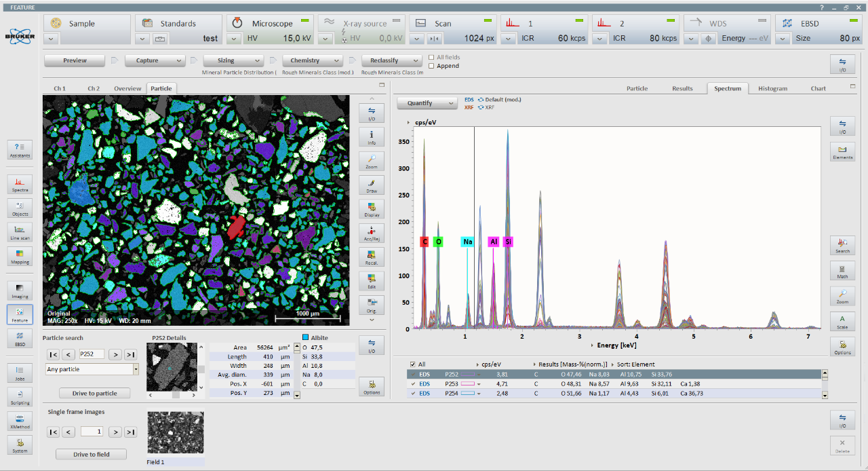This screenshot has width=868, height=471.
Task: Activate the Zoom tool on particle image
Action: click(371, 161)
